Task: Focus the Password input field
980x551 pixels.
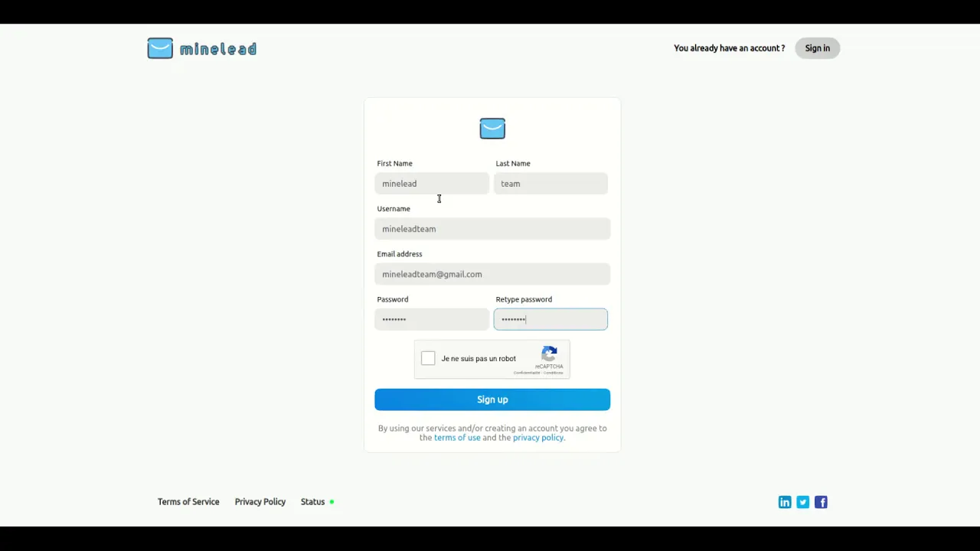Action: tap(432, 319)
